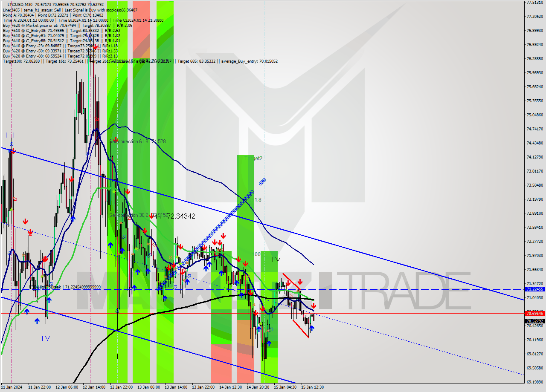546x392 pixels.
Task: Click the blue 'I I I' wave label
Action: 10,135
